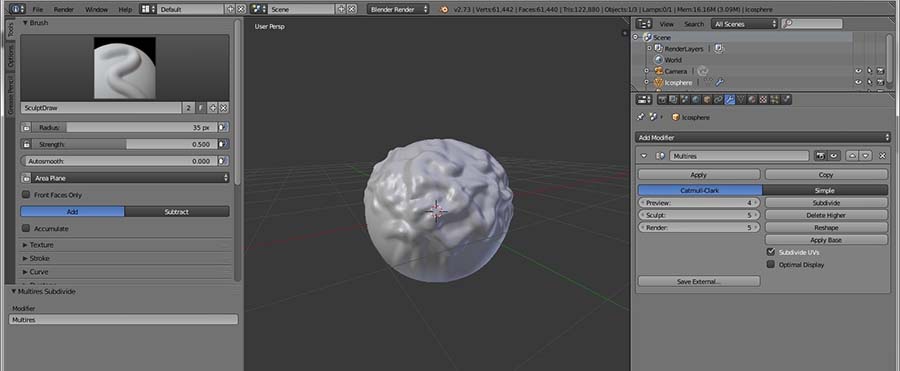Enable the Accumulate checkbox
Viewport: 900px width, 371px height.
click(26, 229)
